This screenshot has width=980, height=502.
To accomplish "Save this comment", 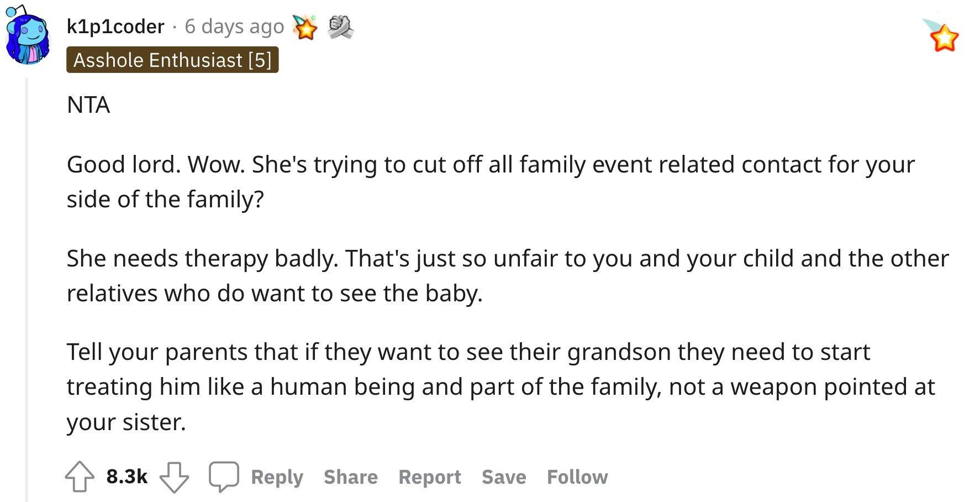I will pos(504,477).
